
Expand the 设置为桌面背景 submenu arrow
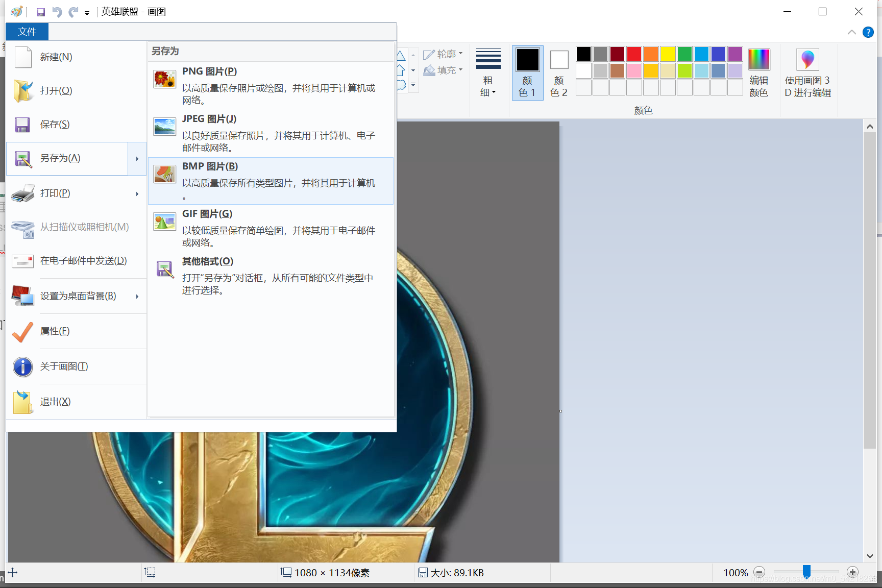[137, 296]
